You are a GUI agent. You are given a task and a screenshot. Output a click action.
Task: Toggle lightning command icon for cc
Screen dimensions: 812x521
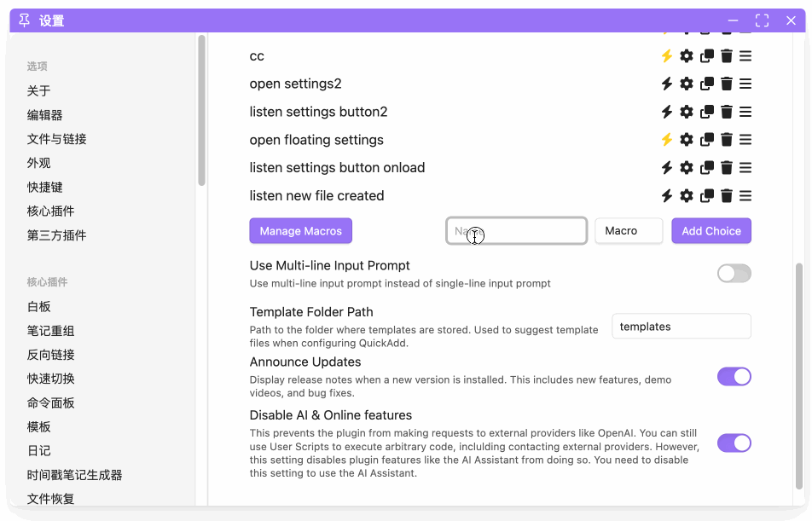pyautogui.click(x=667, y=56)
